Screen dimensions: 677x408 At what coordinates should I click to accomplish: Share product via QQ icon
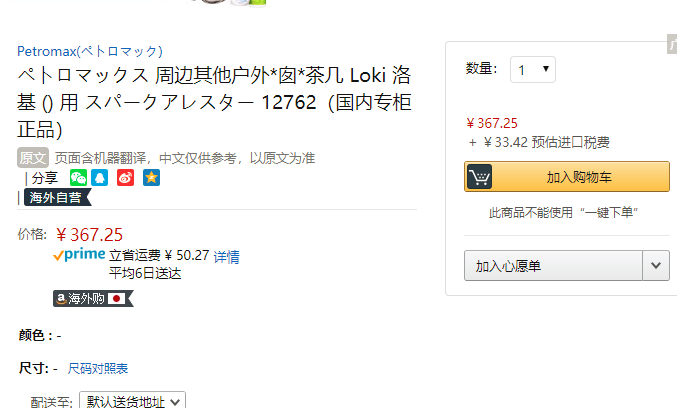(99, 177)
